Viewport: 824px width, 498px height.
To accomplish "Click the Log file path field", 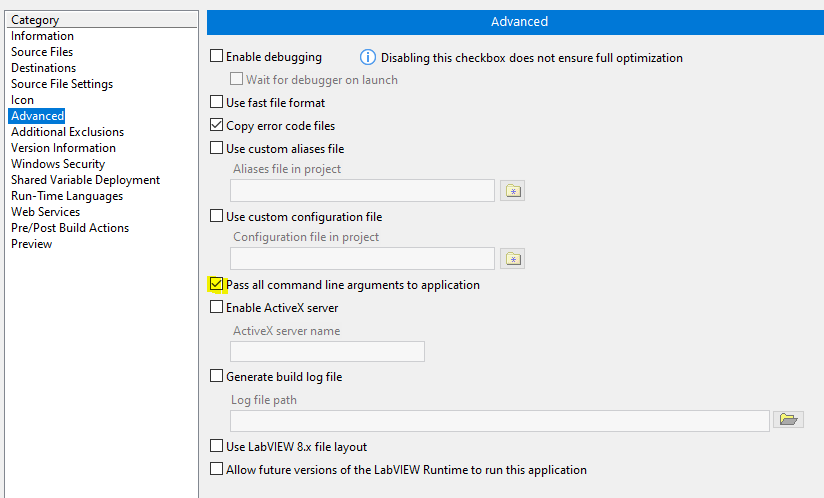I will tap(500, 421).
